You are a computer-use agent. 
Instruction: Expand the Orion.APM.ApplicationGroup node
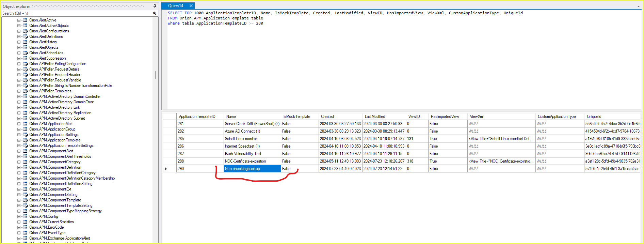19,129
